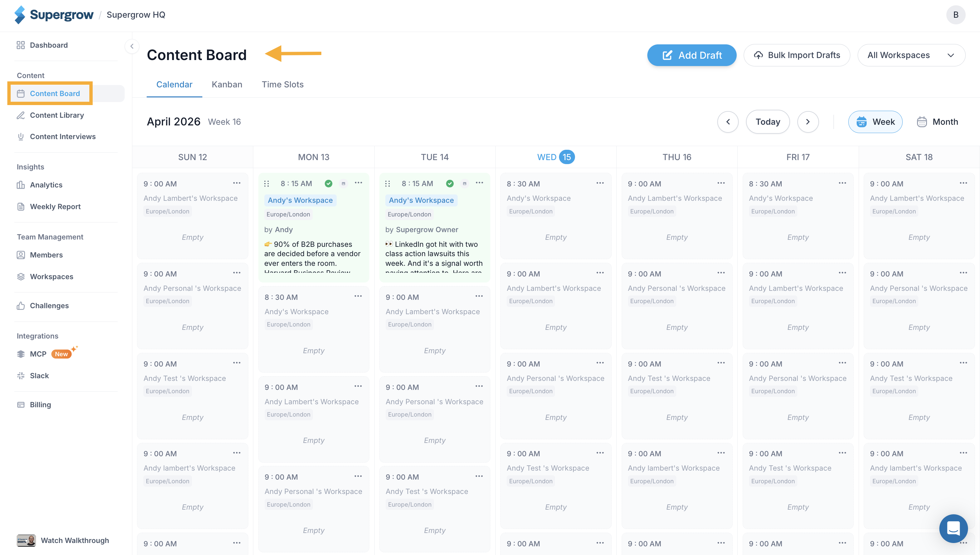The height and width of the screenshot is (555, 980).
Task: Click the Add Draft button
Action: click(x=692, y=55)
